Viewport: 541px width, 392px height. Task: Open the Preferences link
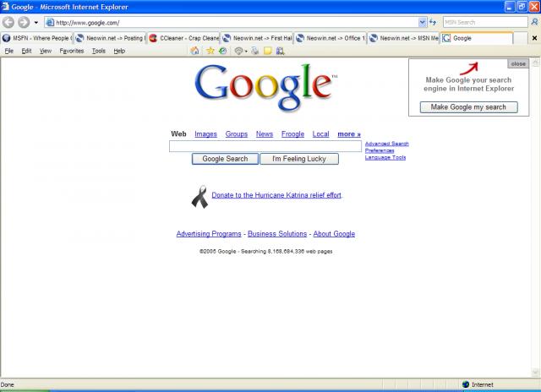pyautogui.click(x=380, y=150)
